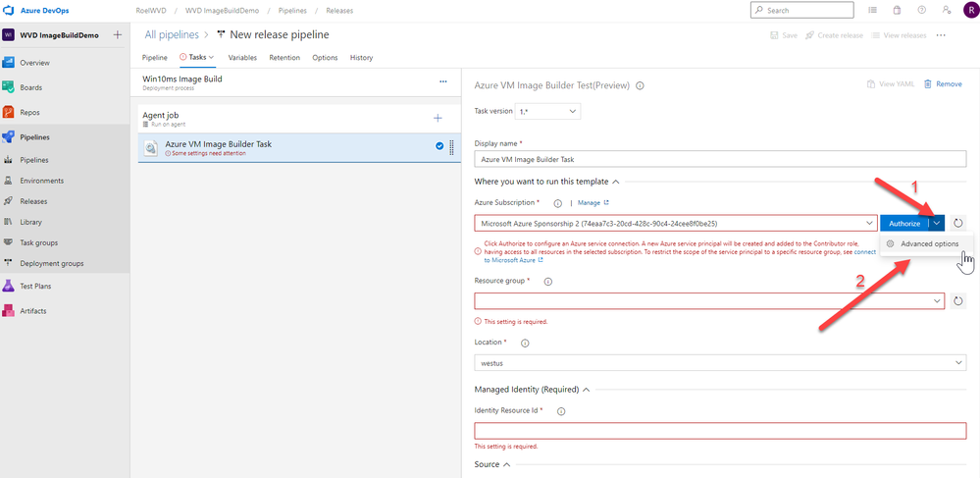Collapse 'Where you want to run this template' section
The height and width of the screenshot is (478, 980).
(x=615, y=182)
